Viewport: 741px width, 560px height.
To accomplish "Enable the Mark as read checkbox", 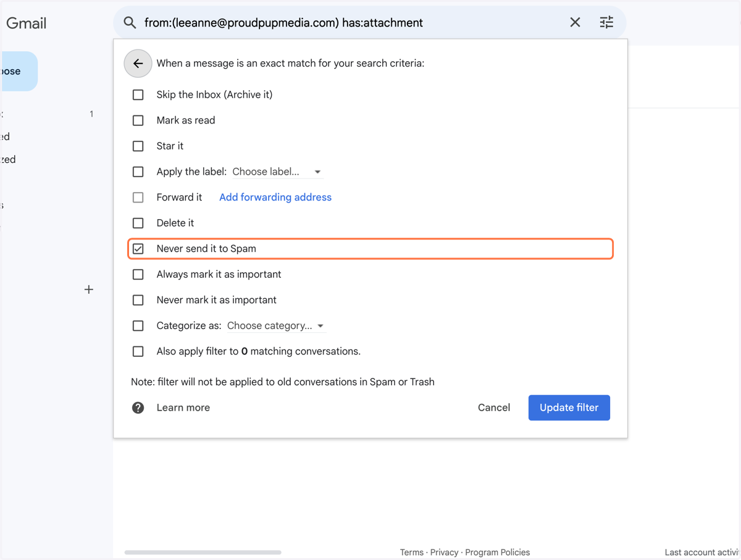I will point(138,120).
